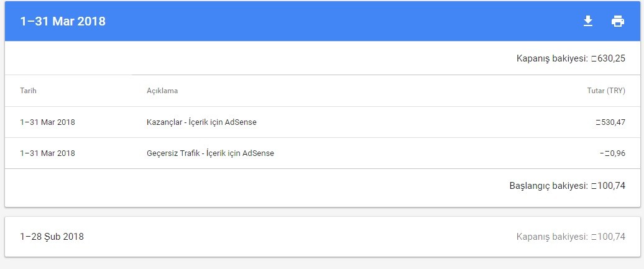
Task: Click the 530,47 earnings amount
Action: pos(610,122)
